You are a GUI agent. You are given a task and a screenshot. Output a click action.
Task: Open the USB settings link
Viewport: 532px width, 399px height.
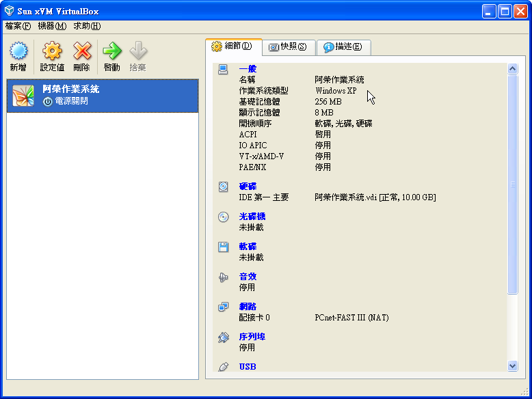pyautogui.click(x=248, y=366)
